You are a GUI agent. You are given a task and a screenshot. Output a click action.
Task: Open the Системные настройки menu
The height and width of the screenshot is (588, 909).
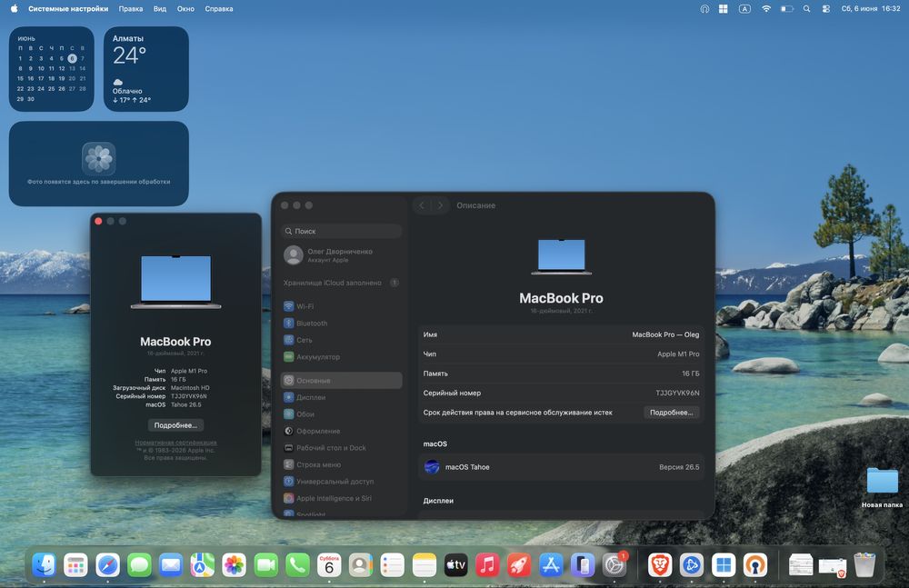(x=68, y=9)
